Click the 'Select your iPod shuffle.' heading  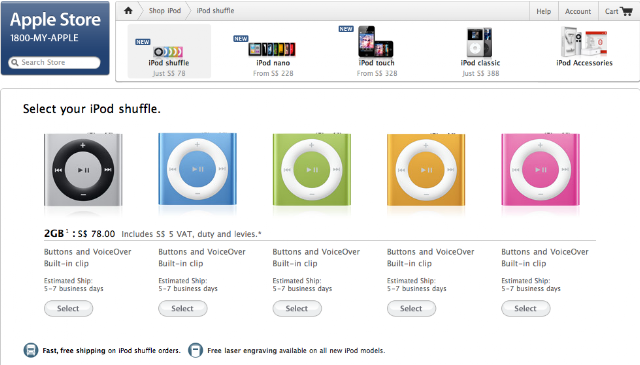point(91,109)
